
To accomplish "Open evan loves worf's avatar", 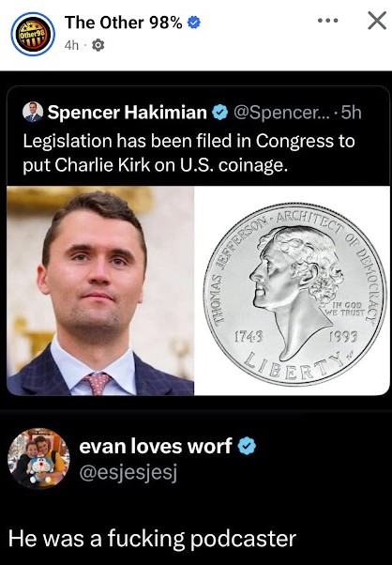I will point(38,458).
